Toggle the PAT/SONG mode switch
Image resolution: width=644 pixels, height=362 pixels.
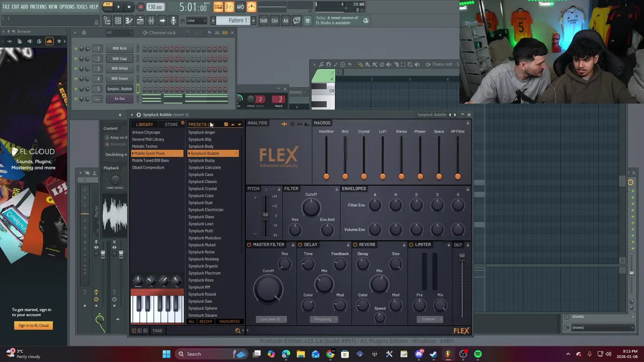108,7
